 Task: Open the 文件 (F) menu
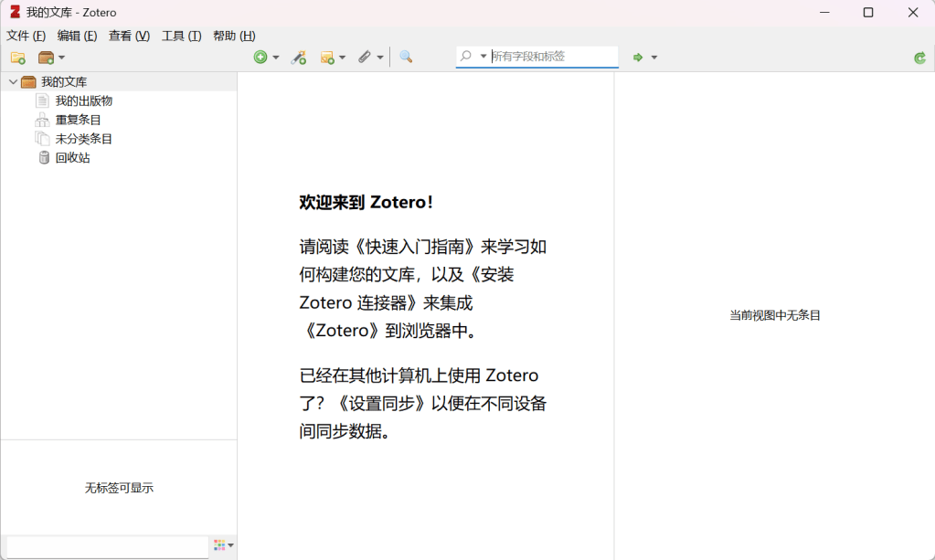[x=26, y=36]
